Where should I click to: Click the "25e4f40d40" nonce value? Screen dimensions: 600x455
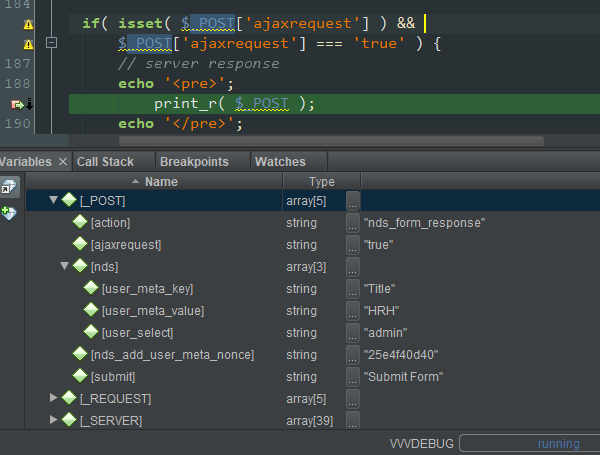click(x=401, y=355)
